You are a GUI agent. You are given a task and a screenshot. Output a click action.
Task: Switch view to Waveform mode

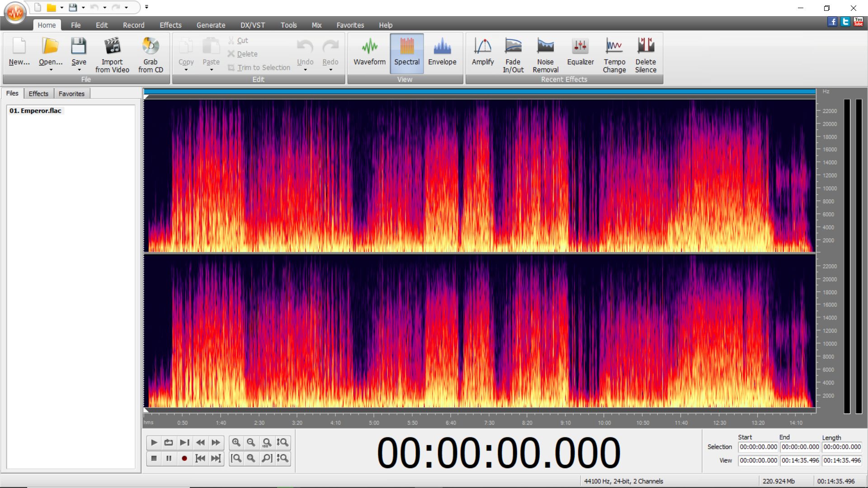pos(369,53)
